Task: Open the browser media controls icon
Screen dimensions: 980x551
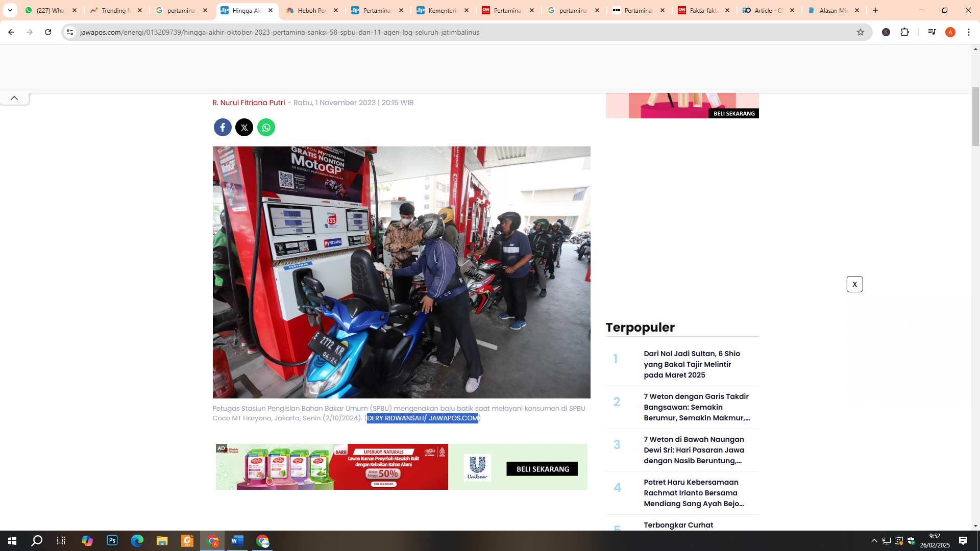Action: pyautogui.click(x=932, y=32)
